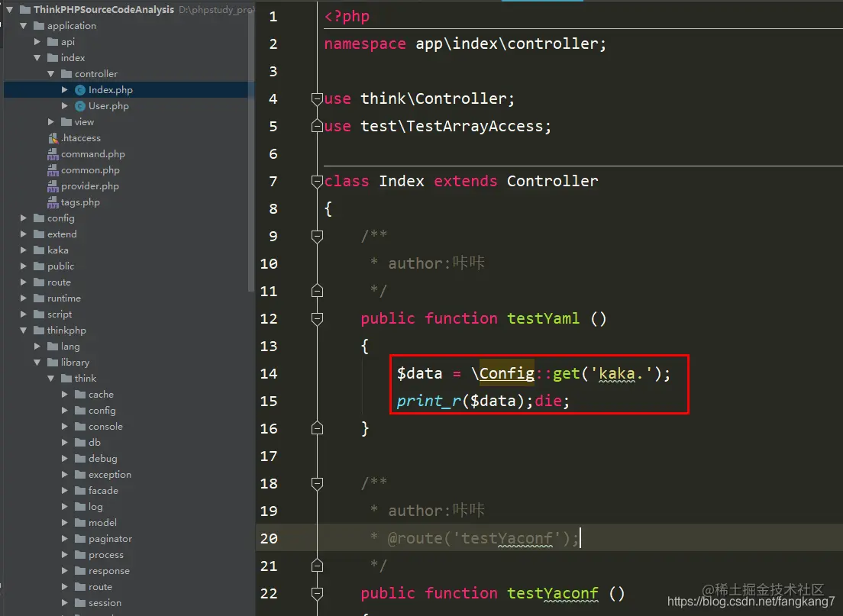The width and height of the screenshot is (843, 616).
Task: Collapse the index folder arrow
Action: click(37, 57)
